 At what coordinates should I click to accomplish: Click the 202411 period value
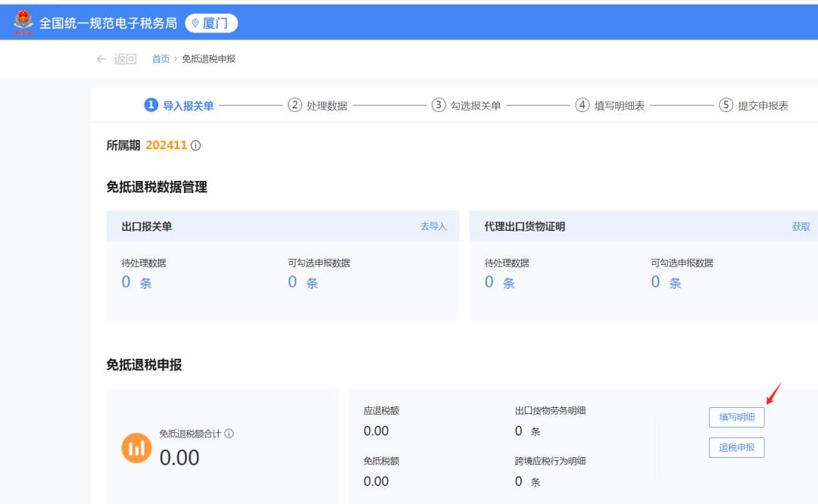tap(167, 145)
